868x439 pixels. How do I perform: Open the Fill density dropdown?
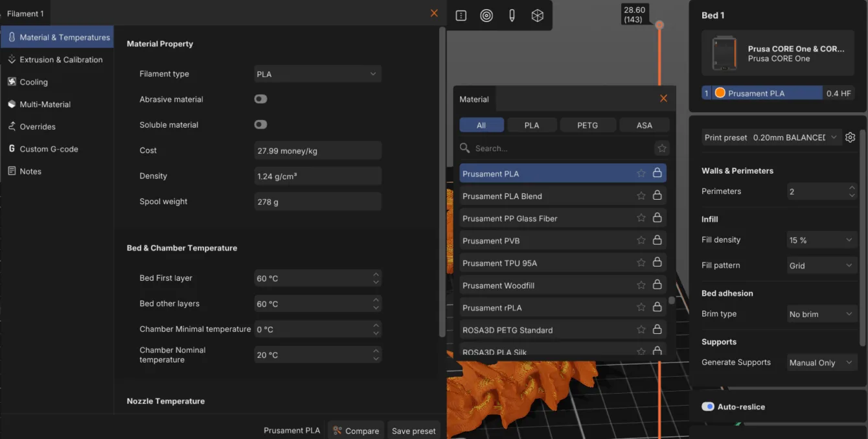pos(822,240)
